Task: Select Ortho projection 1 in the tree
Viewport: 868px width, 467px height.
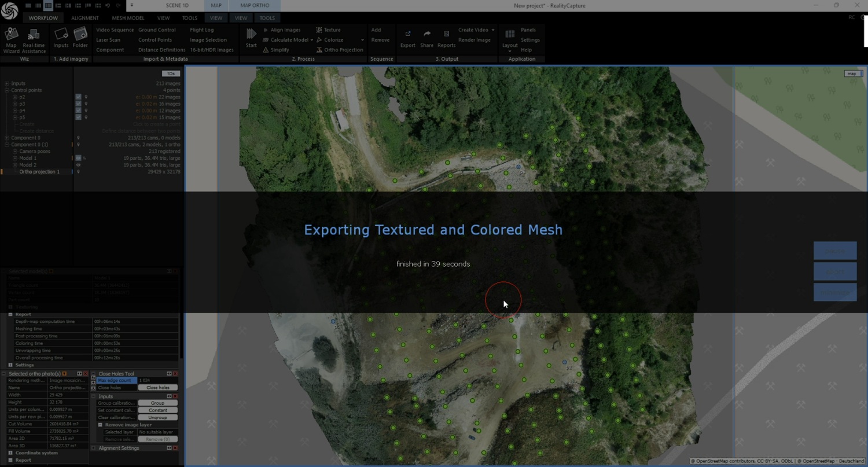Action: pos(39,172)
